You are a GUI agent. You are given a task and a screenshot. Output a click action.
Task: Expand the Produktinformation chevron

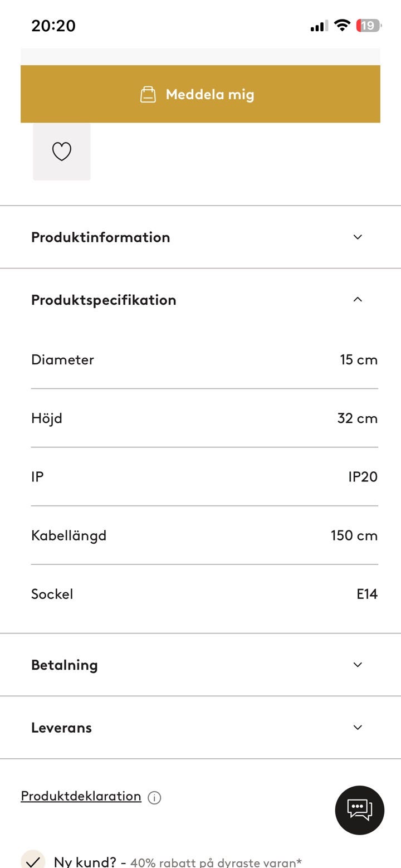(358, 237)
